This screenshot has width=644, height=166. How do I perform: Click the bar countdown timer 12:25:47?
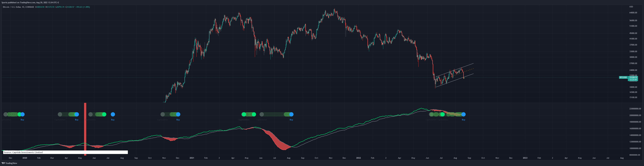click(633, 80)
